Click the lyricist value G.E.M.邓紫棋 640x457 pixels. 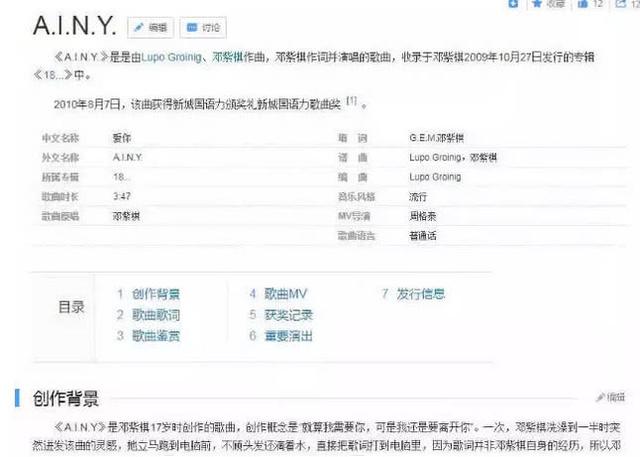click(x=436, y=138)
